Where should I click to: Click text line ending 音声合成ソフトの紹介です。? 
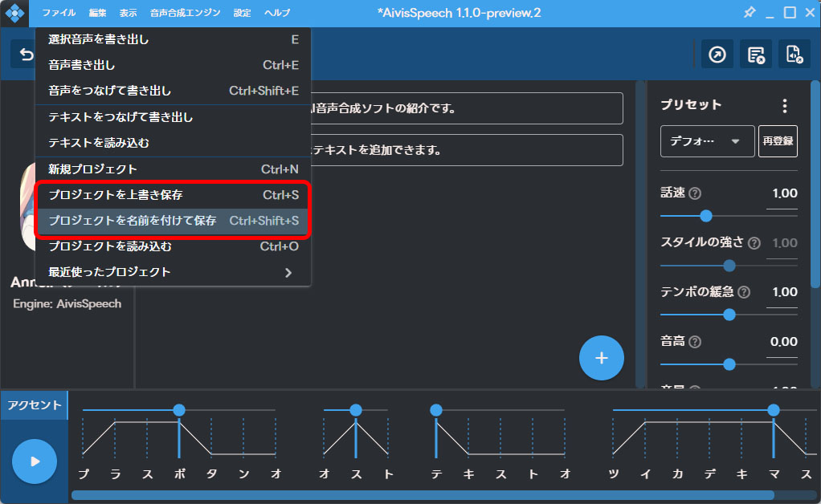466,109
